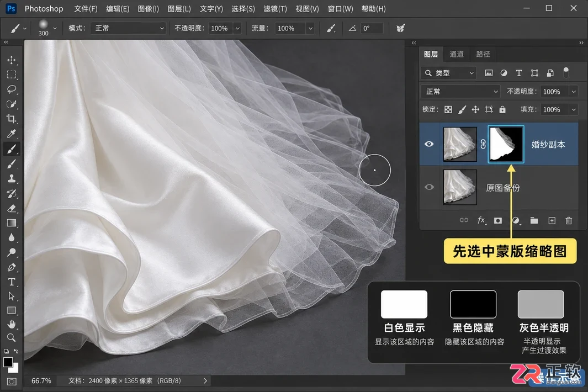Image resolution: width=588 pixels, height=392 pixels.
Task: Create a new layer
Action: pyautogui.click(x=552, y=221)
